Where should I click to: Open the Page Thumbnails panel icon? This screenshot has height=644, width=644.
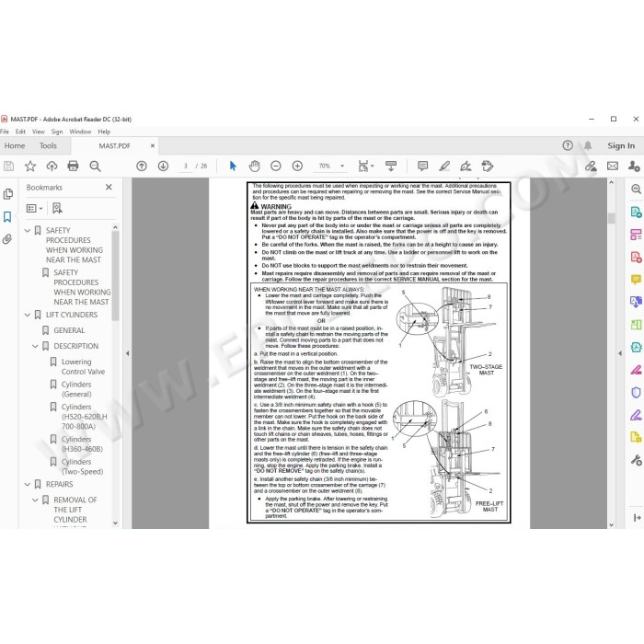tap(7, 194)
